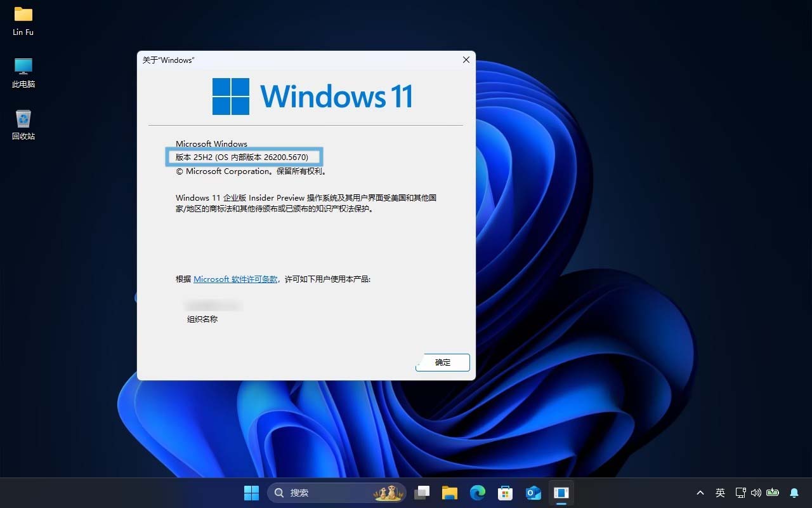Open the Microsoft Store
The height and width of the screenshot is (508, 812).
(505, 492)
